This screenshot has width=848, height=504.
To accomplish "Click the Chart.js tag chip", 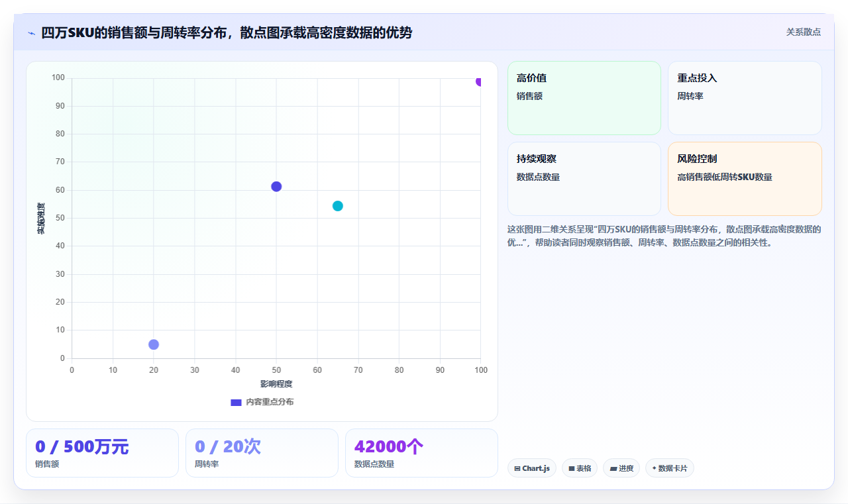I will (x=532, y=468).
